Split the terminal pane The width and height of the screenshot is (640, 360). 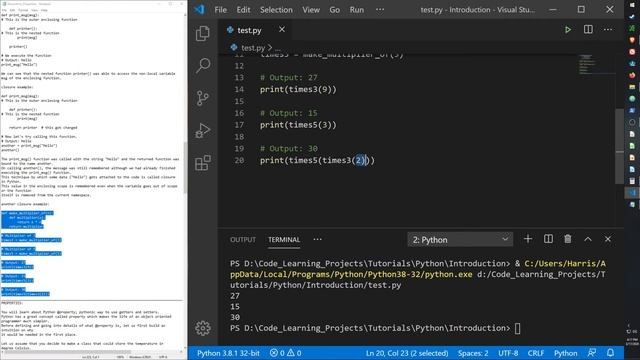pos(548,239)
